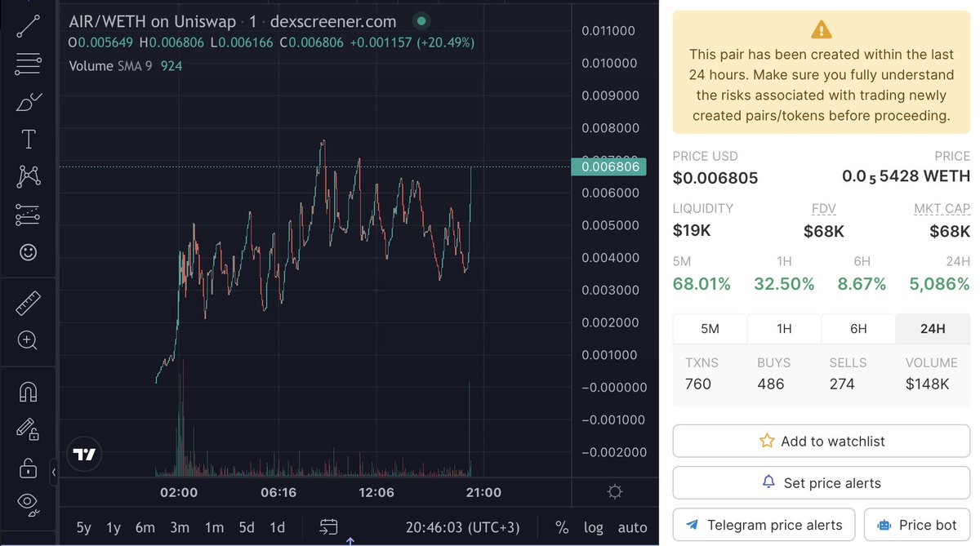Open go to date calendar icon
This screenshot has width=980, height=546.
click(328, 526)
